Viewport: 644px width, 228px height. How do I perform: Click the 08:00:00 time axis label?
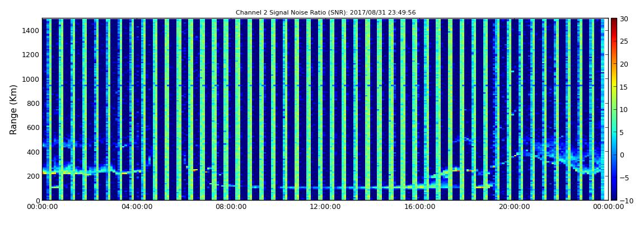click(231, 207)
